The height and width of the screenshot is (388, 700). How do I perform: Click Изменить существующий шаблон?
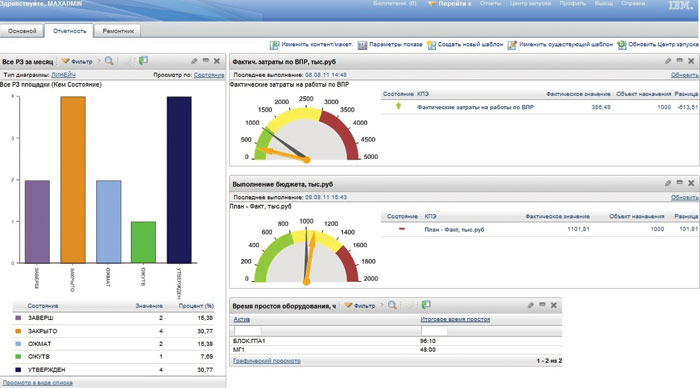[x=560, y=45]
